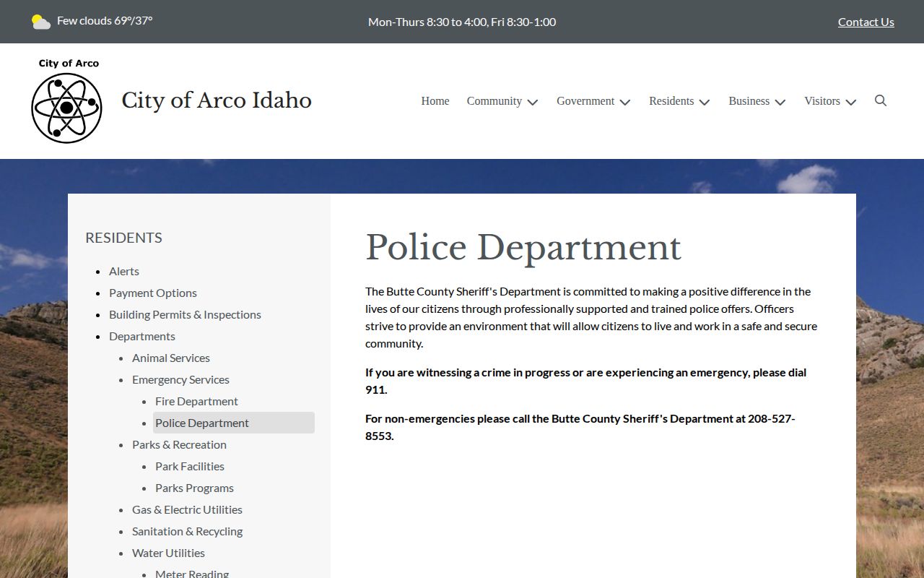Expand the Community menu chevron
The height and width of the screenshot is (578, 924).
click(533, 102)
